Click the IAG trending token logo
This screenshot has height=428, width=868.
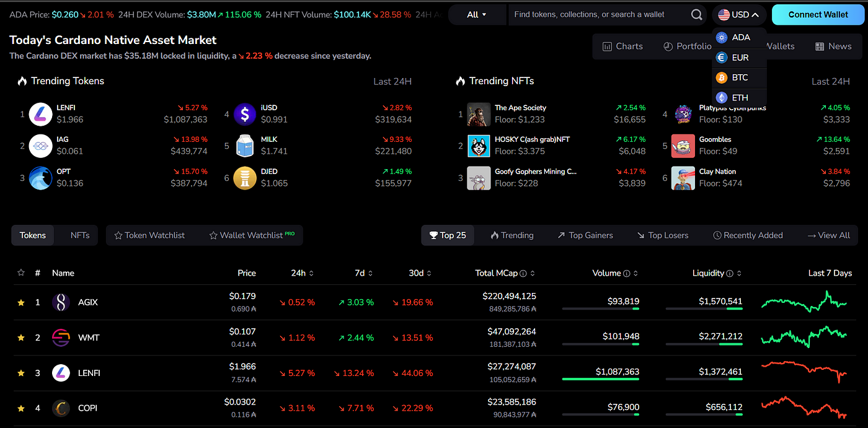[40, 146]
